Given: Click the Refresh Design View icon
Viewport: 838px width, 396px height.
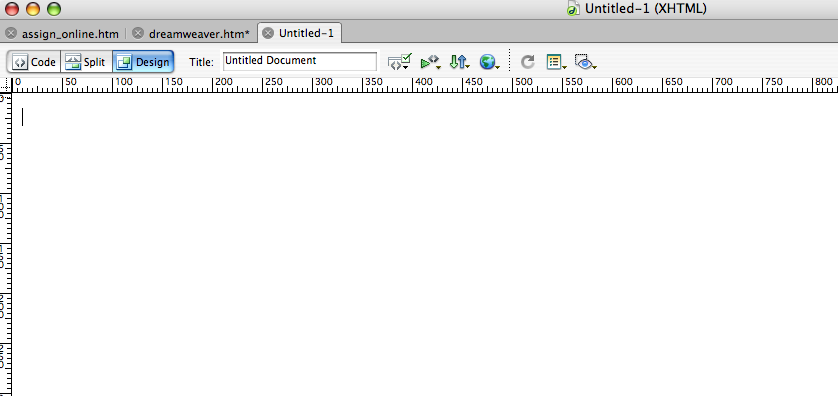Looking at the screenshot, I should [x=527, y=62].
